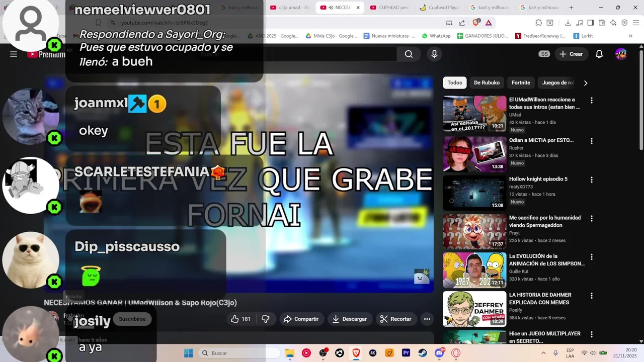Open Brave main hamburger menu
644x362 pixels.
click(x=636, y=23)
